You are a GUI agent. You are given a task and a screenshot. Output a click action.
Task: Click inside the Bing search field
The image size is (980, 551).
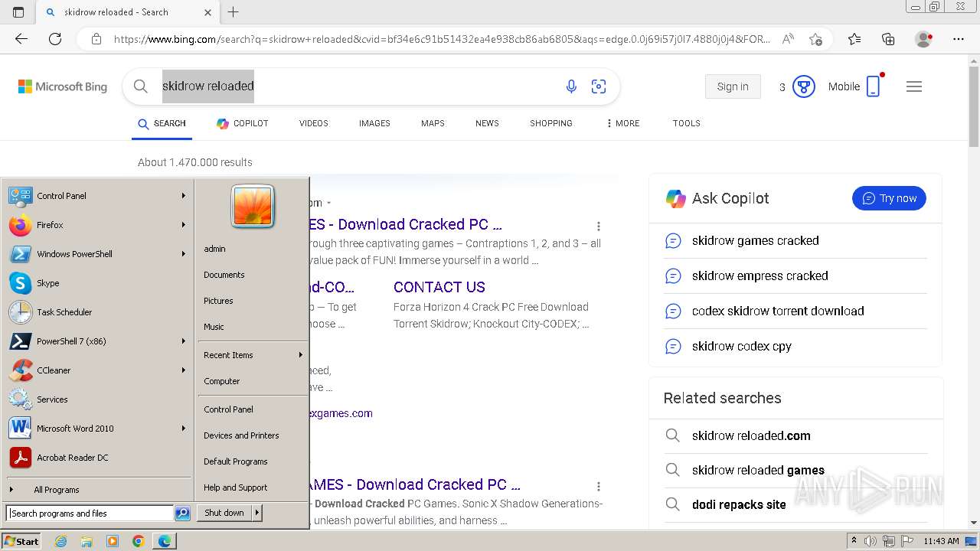(360, 86)
